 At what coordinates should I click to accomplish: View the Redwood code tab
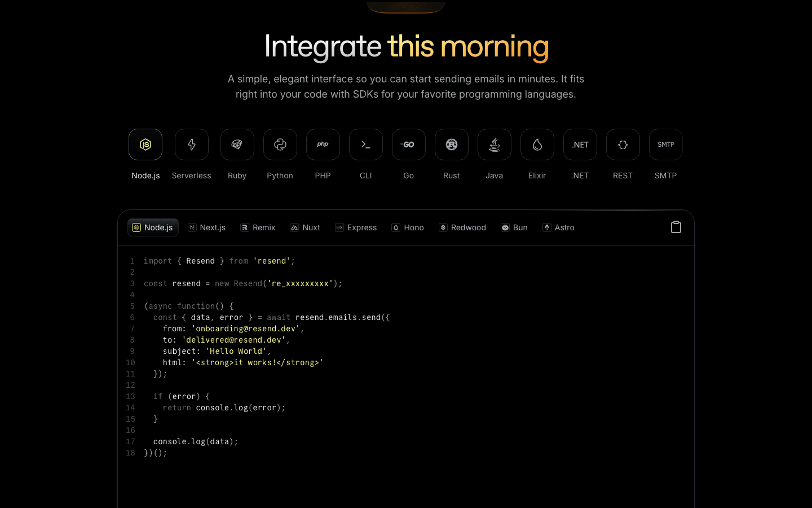462,227
